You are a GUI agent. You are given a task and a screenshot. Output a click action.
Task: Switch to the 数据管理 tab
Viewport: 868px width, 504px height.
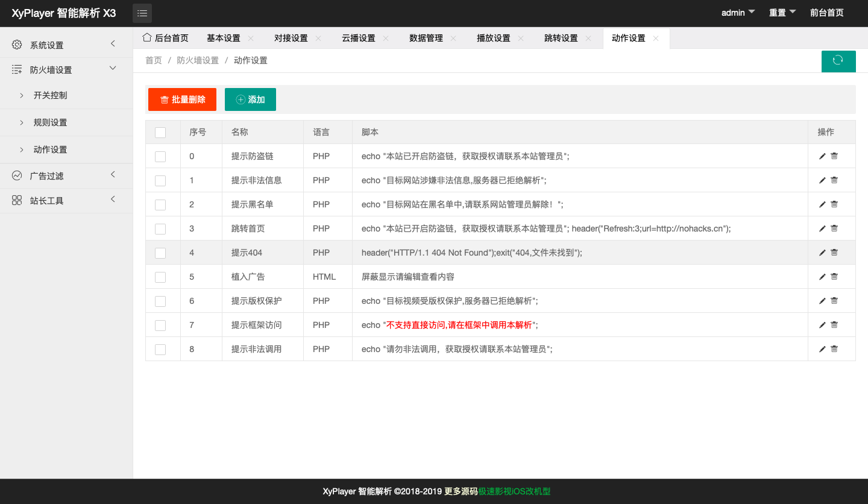(426, 38)
